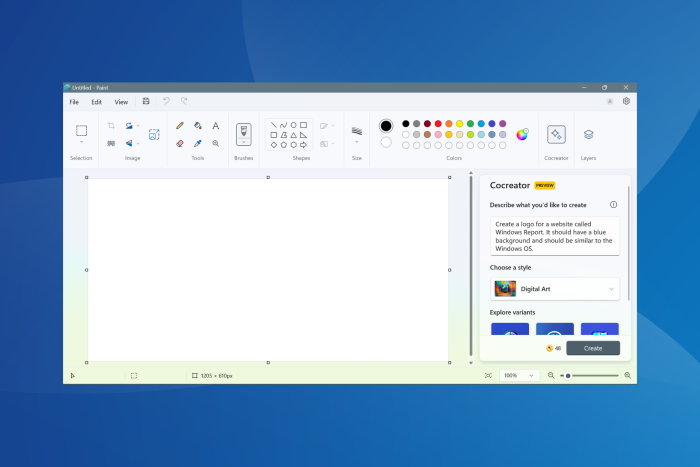Viewport: 700px width, 467px height.
Task: Pick the red color swatch
Action: pyautogui.click(x=438, y=124)
